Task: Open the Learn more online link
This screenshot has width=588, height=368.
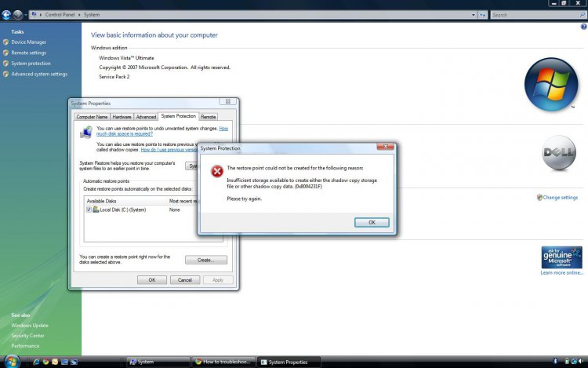Action: (562, 273)
